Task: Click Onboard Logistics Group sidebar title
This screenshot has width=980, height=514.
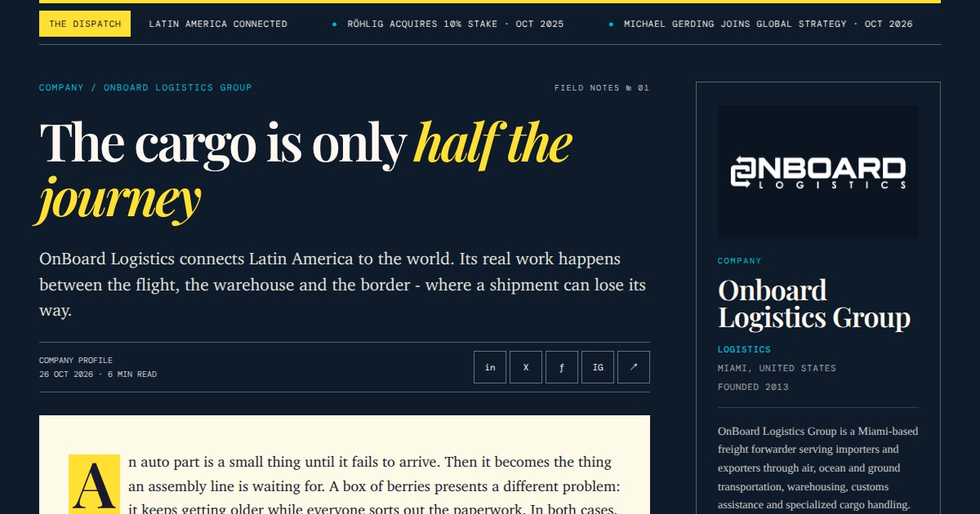Action: 814,304
